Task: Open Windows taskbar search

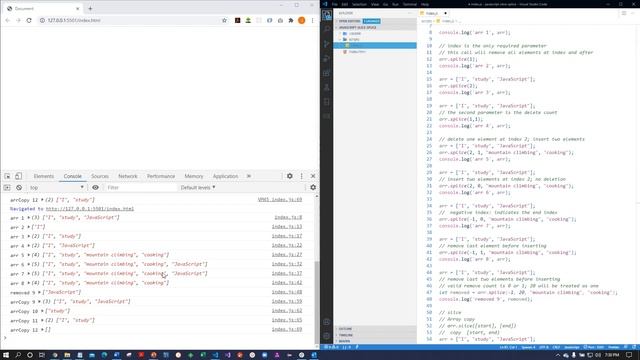Action: [x=18, y=355]
